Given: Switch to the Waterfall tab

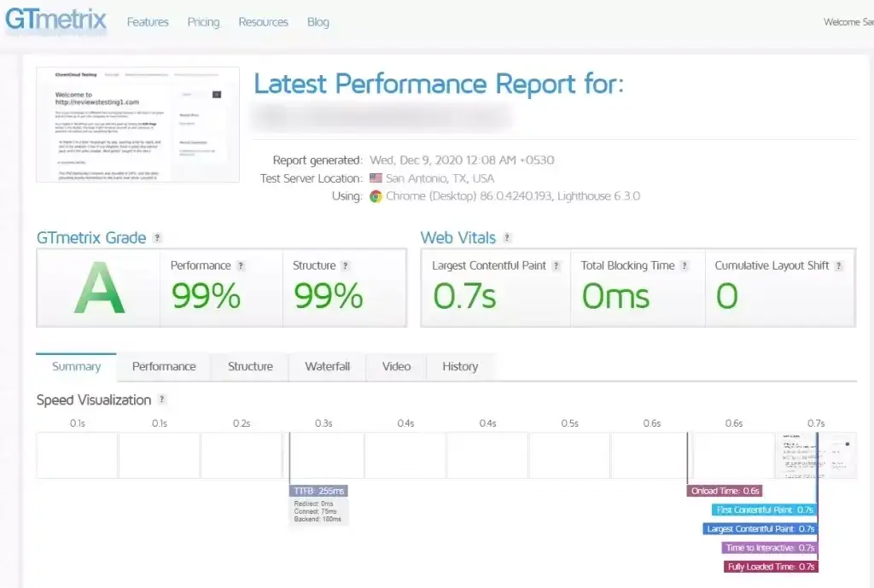Looking at the screenshot, I should (327, 366).
